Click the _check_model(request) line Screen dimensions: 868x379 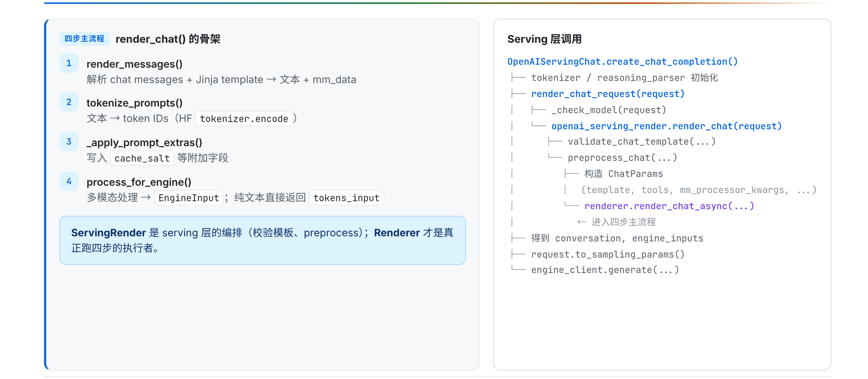(609, 110)
